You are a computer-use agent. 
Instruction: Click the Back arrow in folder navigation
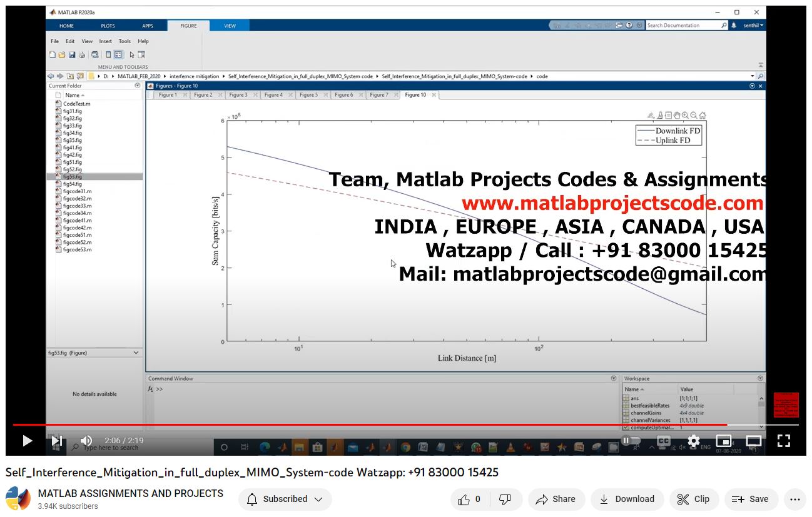pos(51,76)
